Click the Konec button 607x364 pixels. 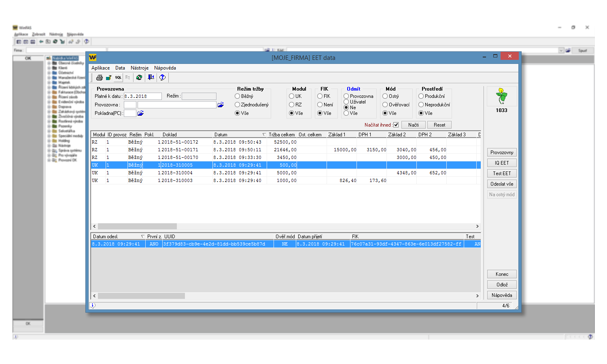pos(502,274)
